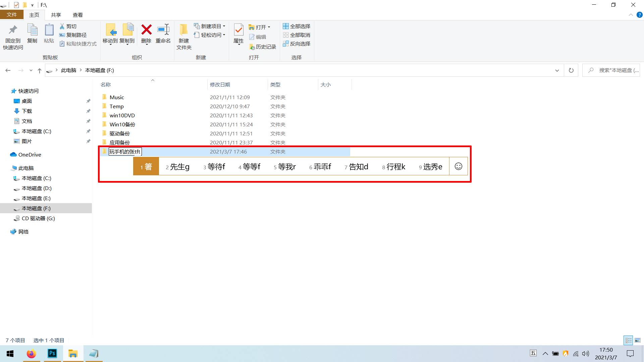Expand the address bar history dropdown
644x362 pixels.
(x=557, y=70)
